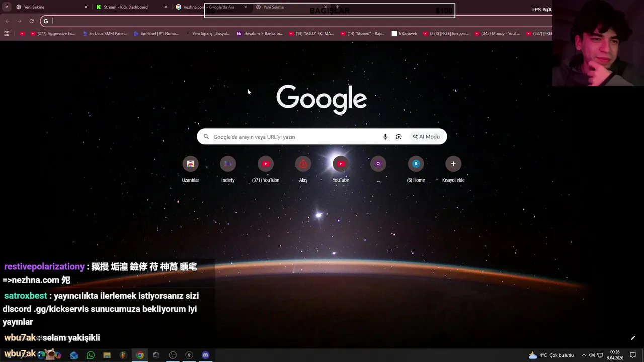Switch to the Stream - Kick Dashboard tab
The image size is (644, 362).
tap(131, 7)
